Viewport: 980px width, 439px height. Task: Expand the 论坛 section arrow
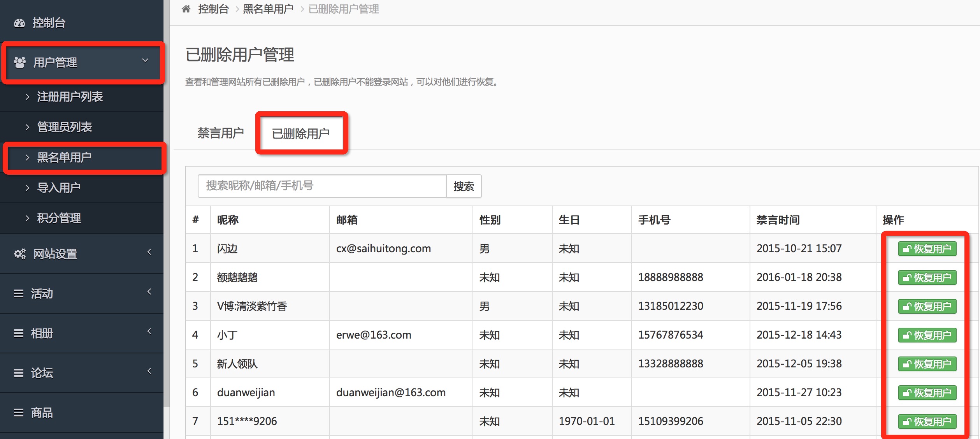(149, 371)
